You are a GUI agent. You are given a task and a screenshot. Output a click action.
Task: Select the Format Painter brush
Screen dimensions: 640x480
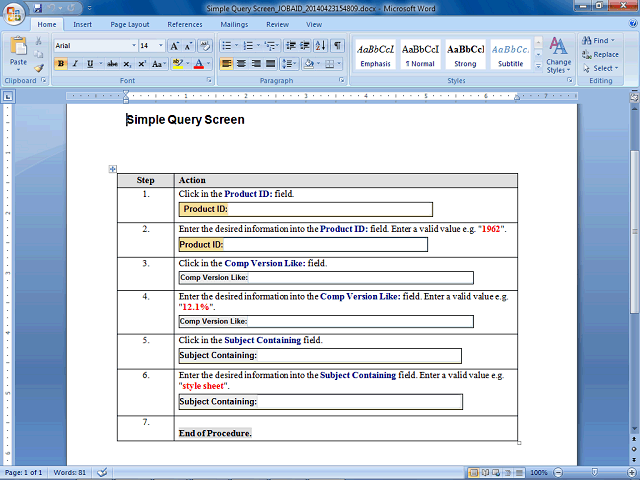tap(38, 68)
